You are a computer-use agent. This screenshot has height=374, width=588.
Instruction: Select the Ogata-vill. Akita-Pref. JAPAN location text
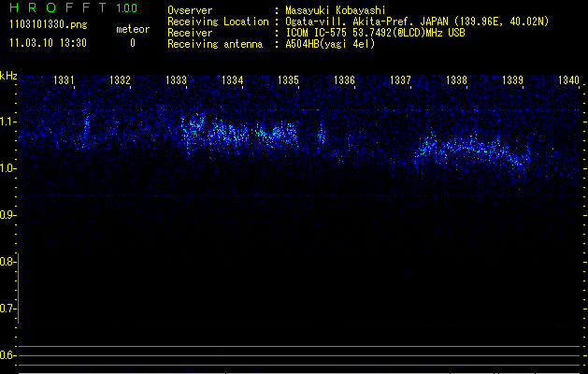[417, 22]
